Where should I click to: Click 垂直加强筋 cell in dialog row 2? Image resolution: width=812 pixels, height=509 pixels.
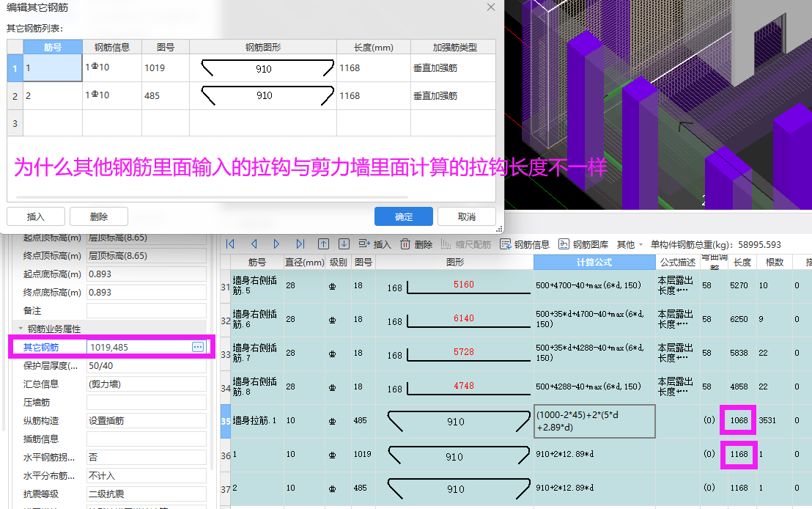(x=453, y=96)
